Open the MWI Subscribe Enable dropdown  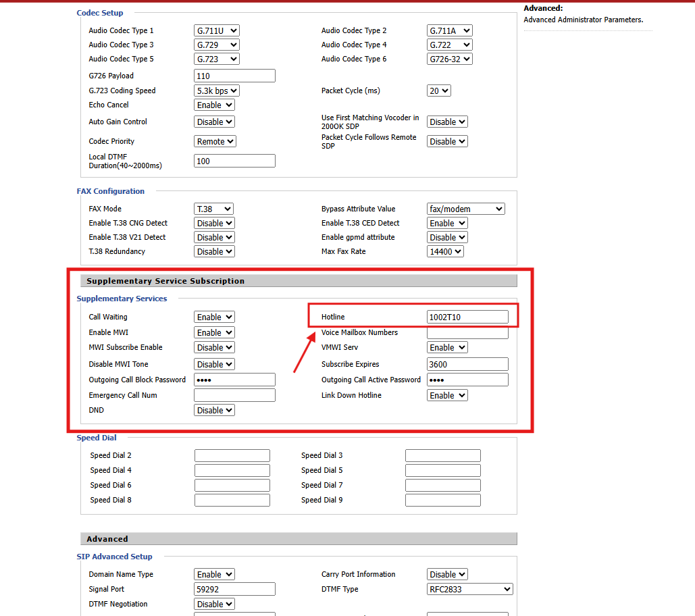pyautogui.click(x=214, y=347)
